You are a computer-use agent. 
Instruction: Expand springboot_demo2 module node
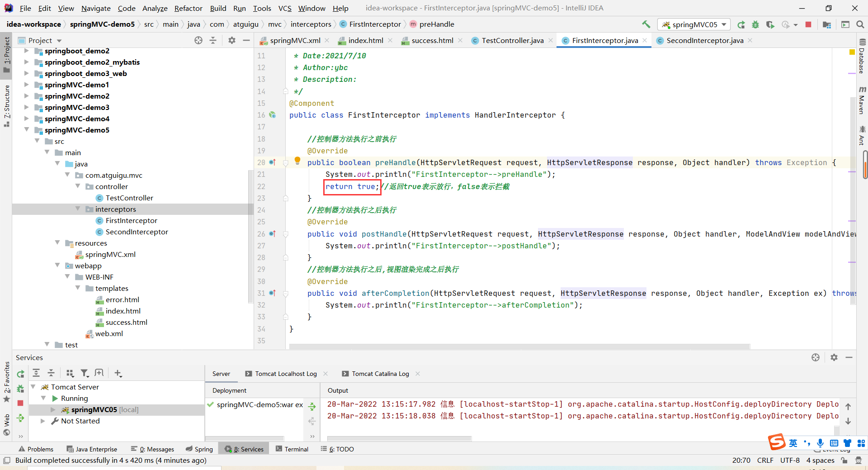point(27,51)
